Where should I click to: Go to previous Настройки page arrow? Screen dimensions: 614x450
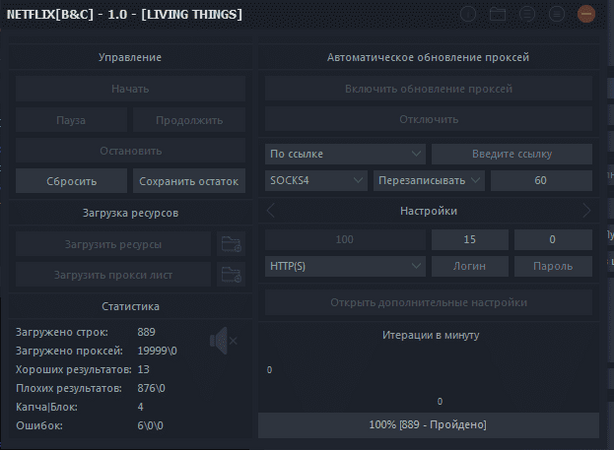click(x=271, y=211)
